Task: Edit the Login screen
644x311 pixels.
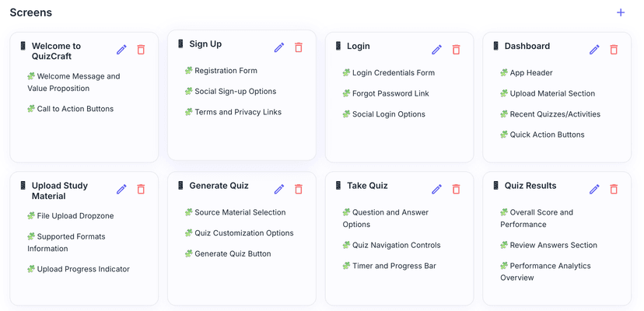Action: 436,49
